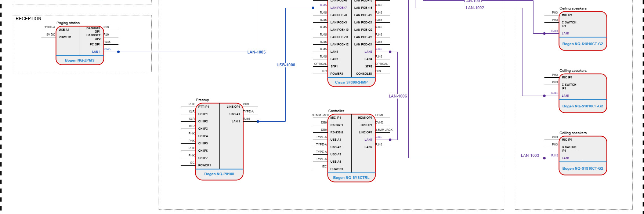Image resolution: width=644 pixels, height=214 pixels.
Task: Select HDMI OP1 port on the Controller
Action: [365, 118]
